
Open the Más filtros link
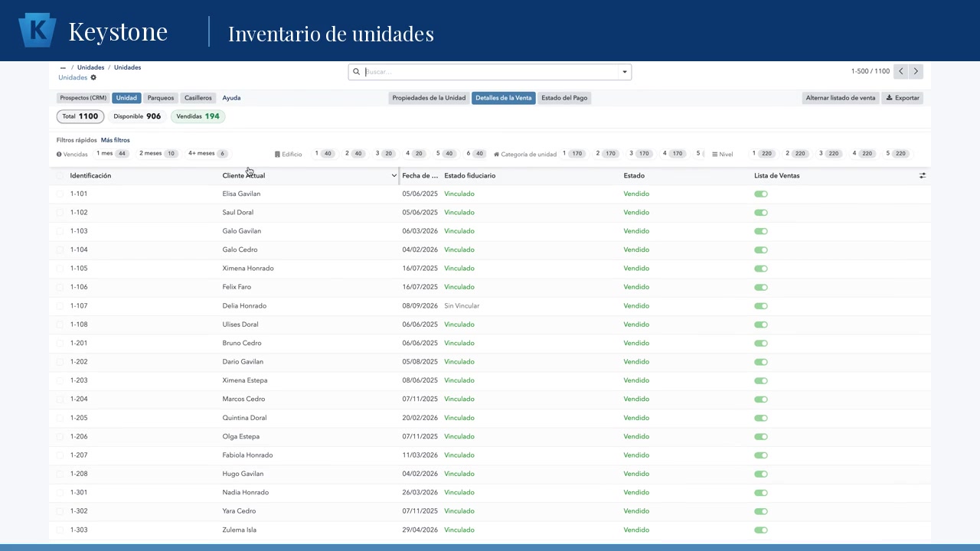[116, 140]
